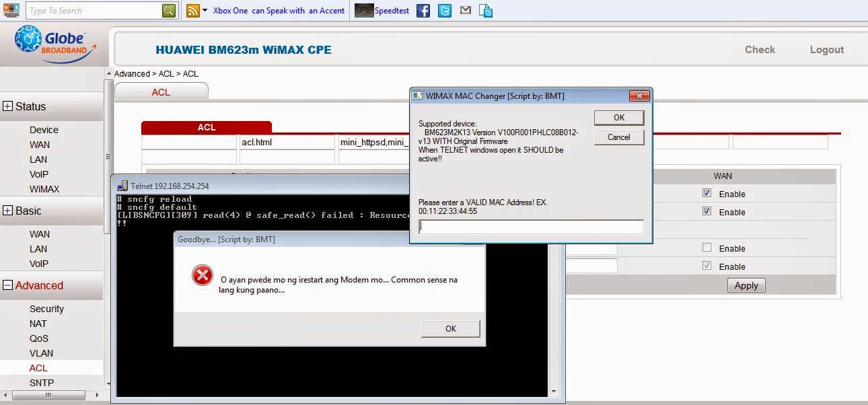
Task: Click the Globe Broadband logo
Action: 54,44
